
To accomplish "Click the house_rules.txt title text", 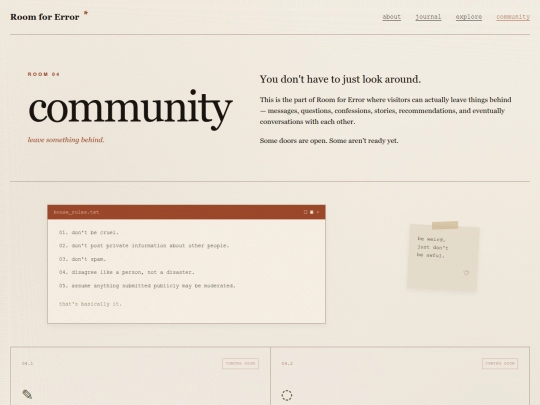I will click(76, 212).
